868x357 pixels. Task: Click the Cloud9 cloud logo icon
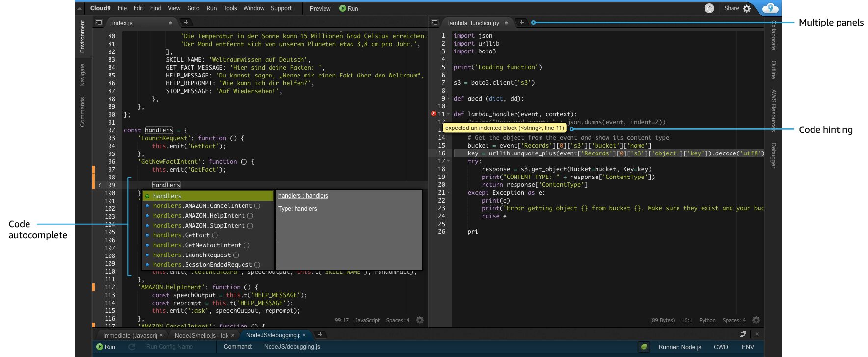click(x=769, y=8)
